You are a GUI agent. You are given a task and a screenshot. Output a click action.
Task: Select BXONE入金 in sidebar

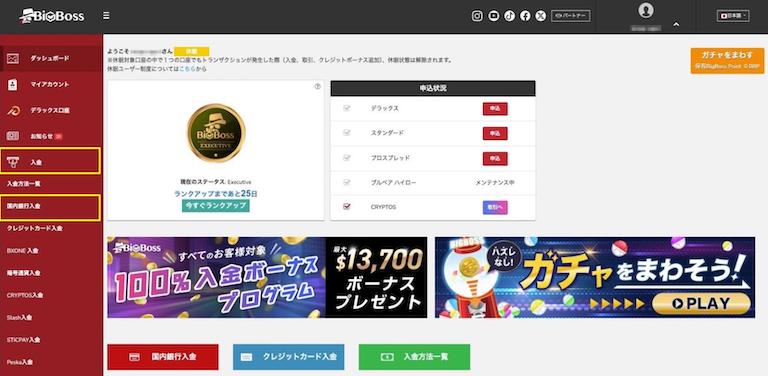[x=23, y=251]
